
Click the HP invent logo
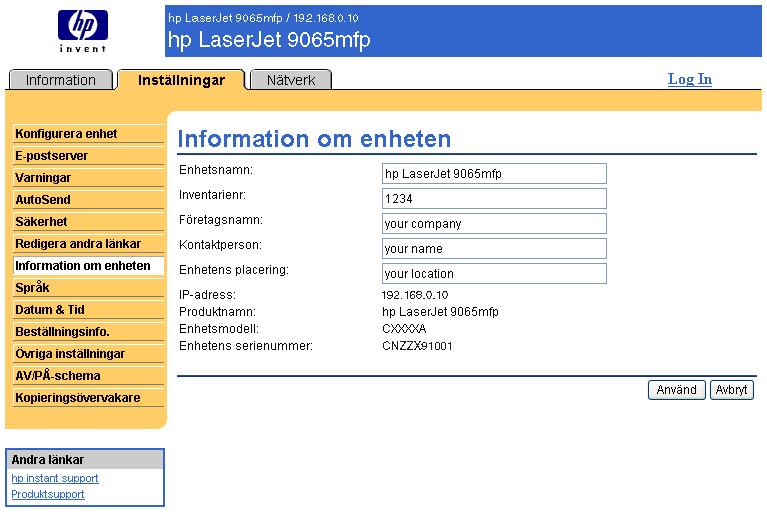coord(83,31)
